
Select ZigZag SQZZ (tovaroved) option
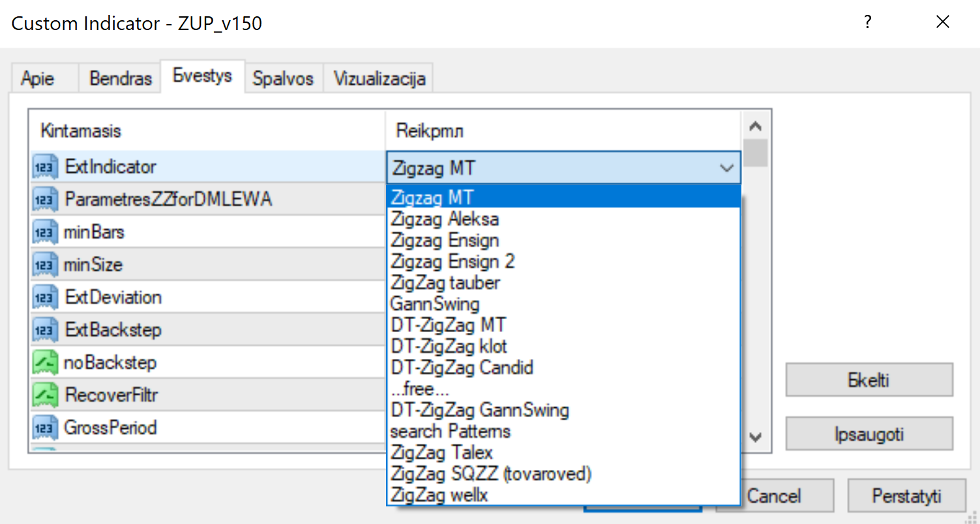coord(563,474)
